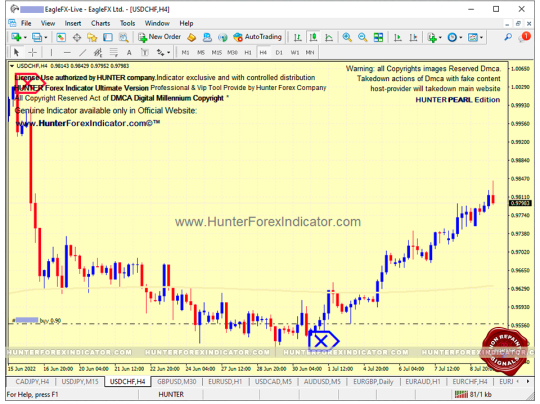The image size is (540, 404).
Task: Expand the Templates dropdown arrow
Action: [481, 38]
